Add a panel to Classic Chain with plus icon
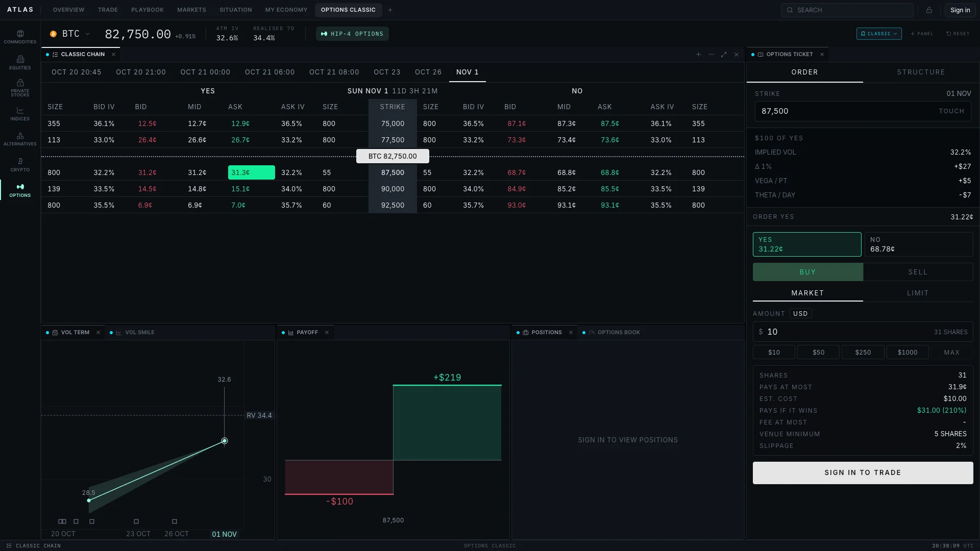This screenshot has width=980, height=551. tap(698, 55)
